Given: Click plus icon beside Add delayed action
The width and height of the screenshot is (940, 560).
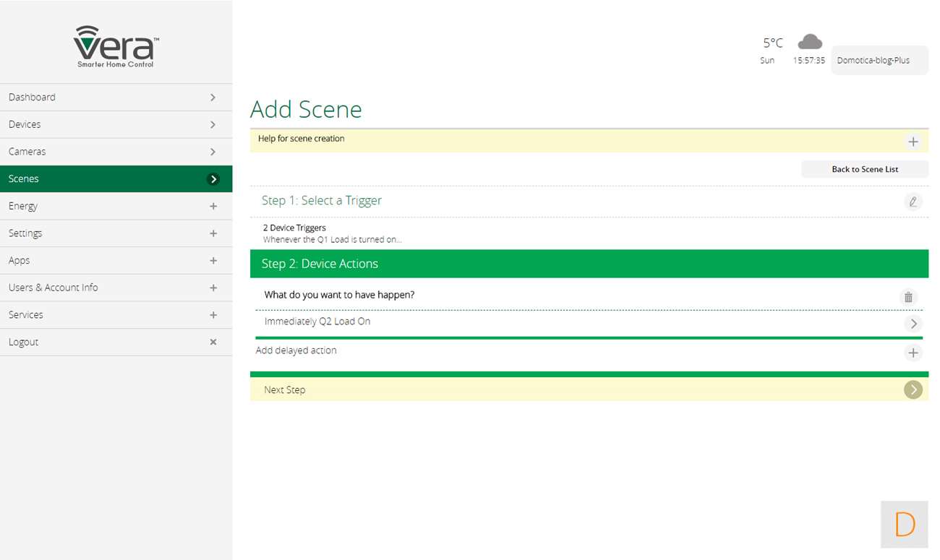Looking at the screenshot, I should click(913, 353).
